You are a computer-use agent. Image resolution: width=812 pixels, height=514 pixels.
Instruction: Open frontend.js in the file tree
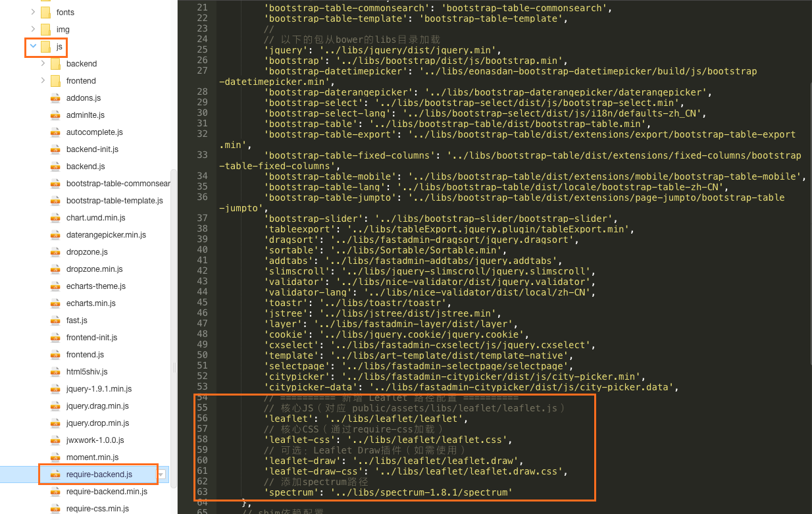pos(86,355)
